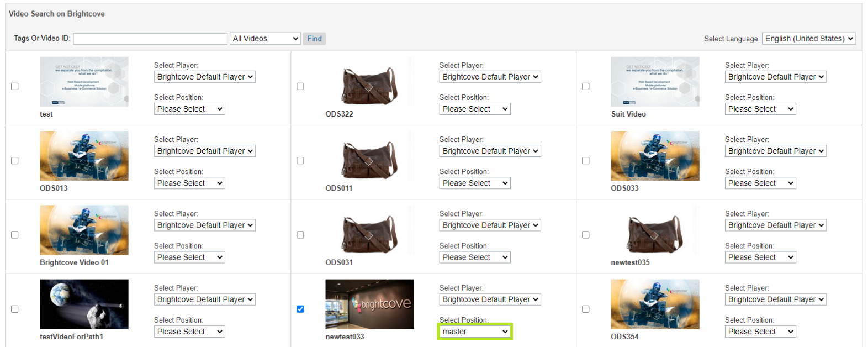Open Select Position for ODS013
868x347 pixels.
coord(189,183)
